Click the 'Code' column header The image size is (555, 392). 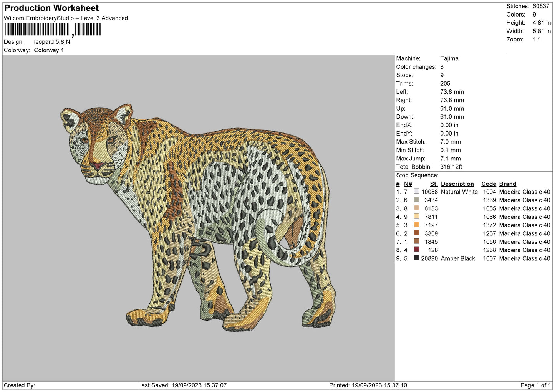pos(489,184)
